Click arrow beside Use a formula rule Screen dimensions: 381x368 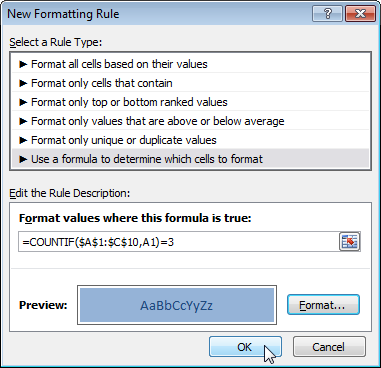pos(23,159)
